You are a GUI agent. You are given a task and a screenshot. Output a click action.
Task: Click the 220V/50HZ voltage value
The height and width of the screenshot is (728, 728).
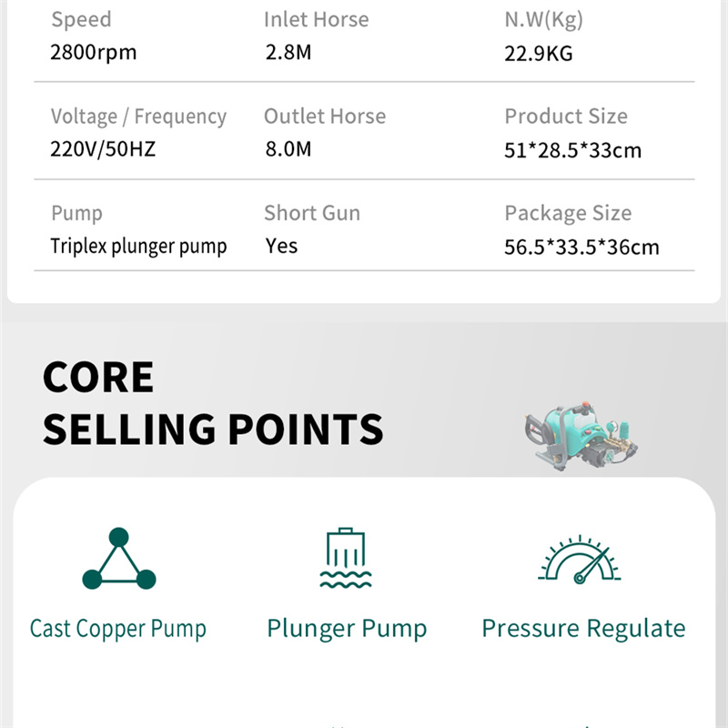click(x=103, y=149)
